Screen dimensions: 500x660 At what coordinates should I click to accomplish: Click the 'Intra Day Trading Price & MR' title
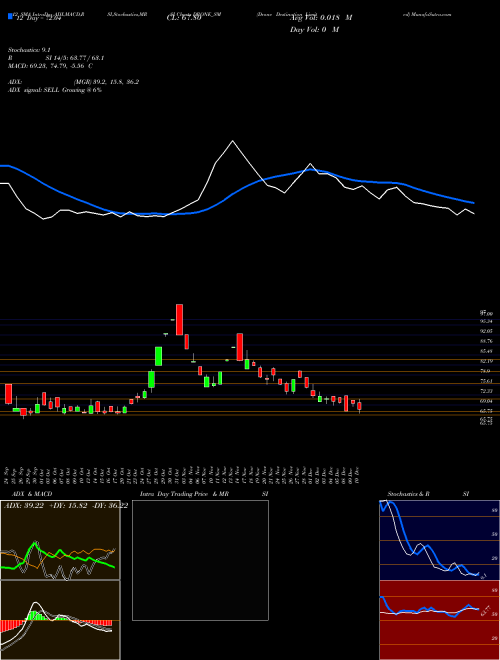(184, 494)
